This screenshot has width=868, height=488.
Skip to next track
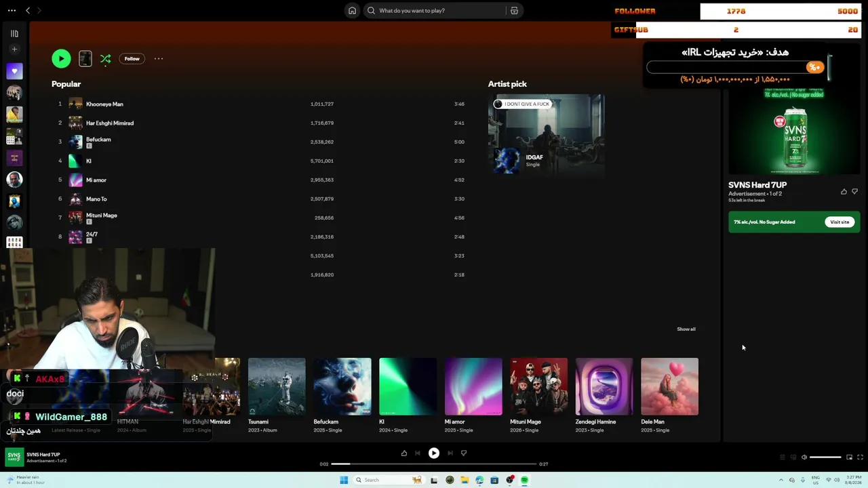(x=450, y=453)
